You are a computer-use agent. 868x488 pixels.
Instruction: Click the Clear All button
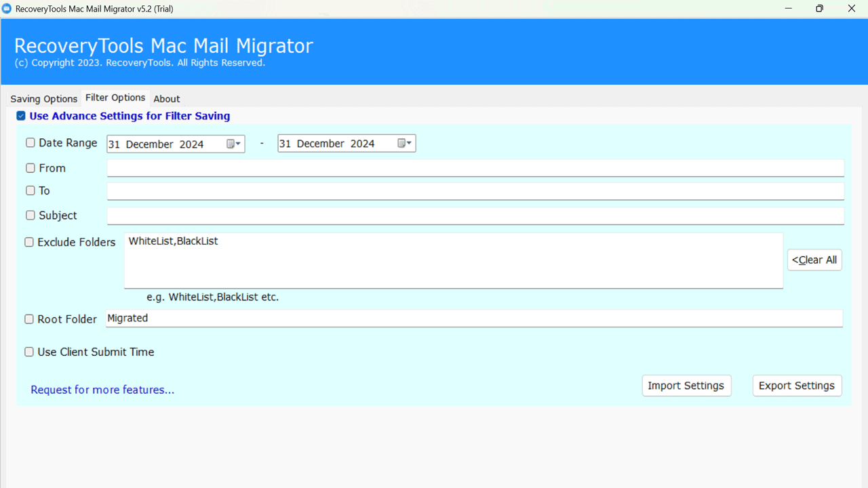coord(814,260)
